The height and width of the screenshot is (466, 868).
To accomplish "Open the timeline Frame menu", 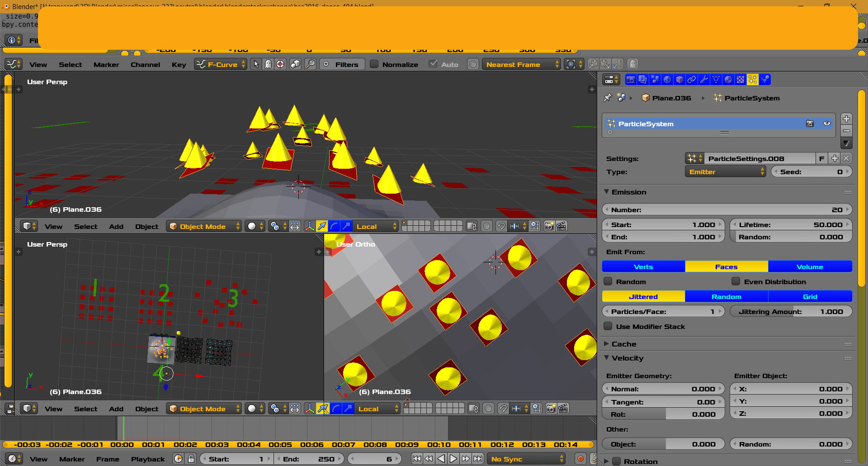I will [108, 459].
